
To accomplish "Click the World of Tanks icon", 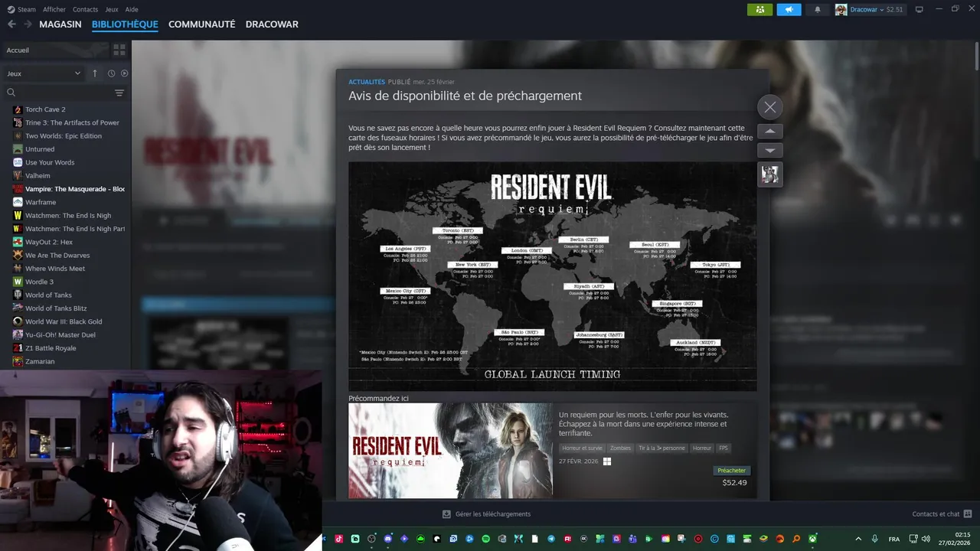I will 18,295.
